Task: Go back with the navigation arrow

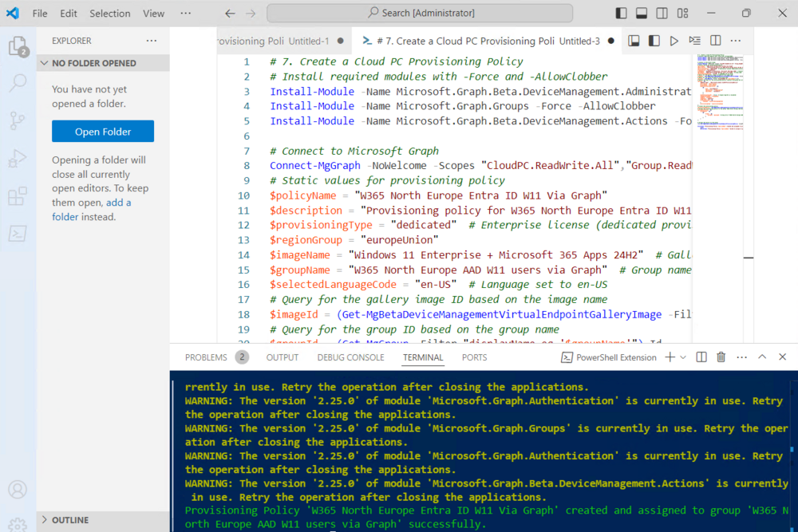Action: pyautogui.click(x=230, y=14)
